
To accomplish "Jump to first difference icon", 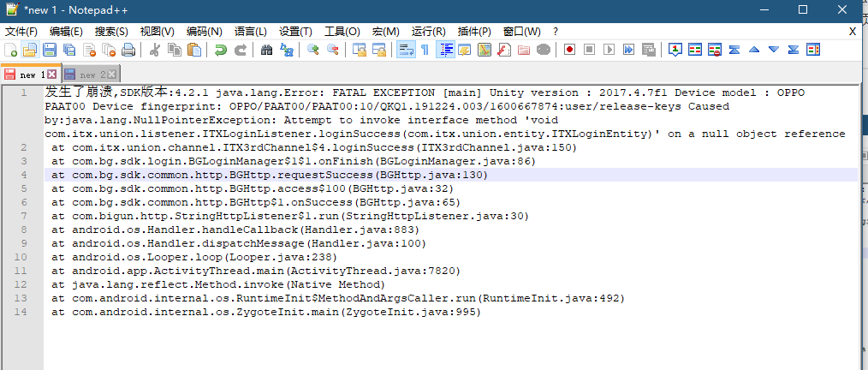I will 734,50.
